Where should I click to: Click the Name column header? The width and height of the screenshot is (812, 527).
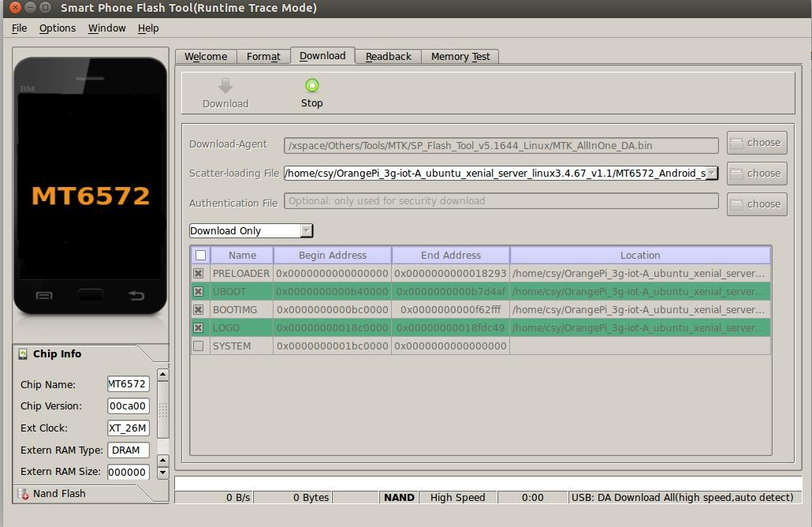click(x=242, y=255)
